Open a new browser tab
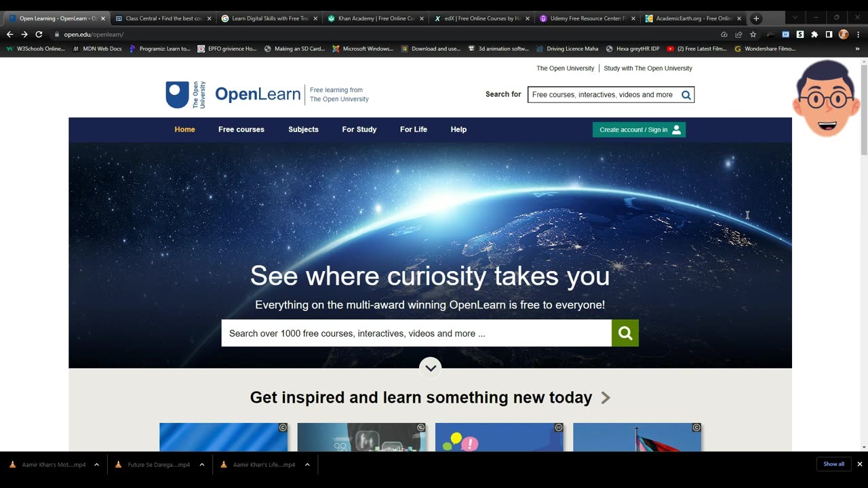This screenshot has width=868, height=488. point(756,18)
